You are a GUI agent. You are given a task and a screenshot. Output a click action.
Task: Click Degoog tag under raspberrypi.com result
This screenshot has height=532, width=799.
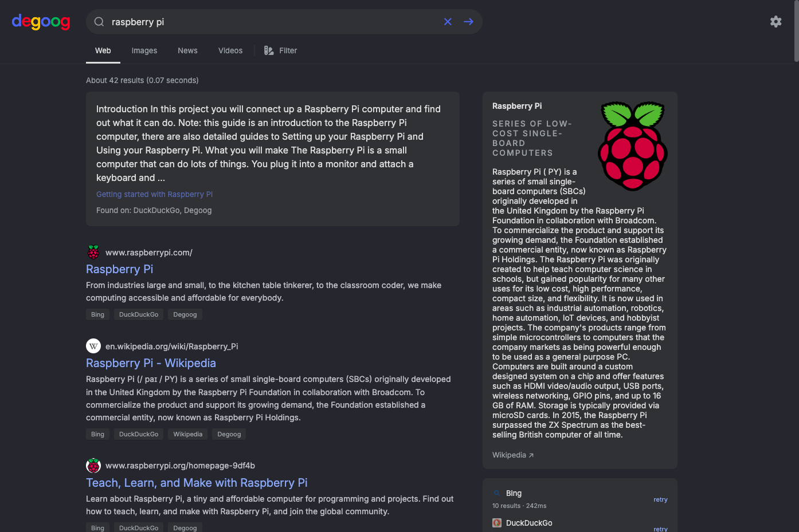pos(185,314)
